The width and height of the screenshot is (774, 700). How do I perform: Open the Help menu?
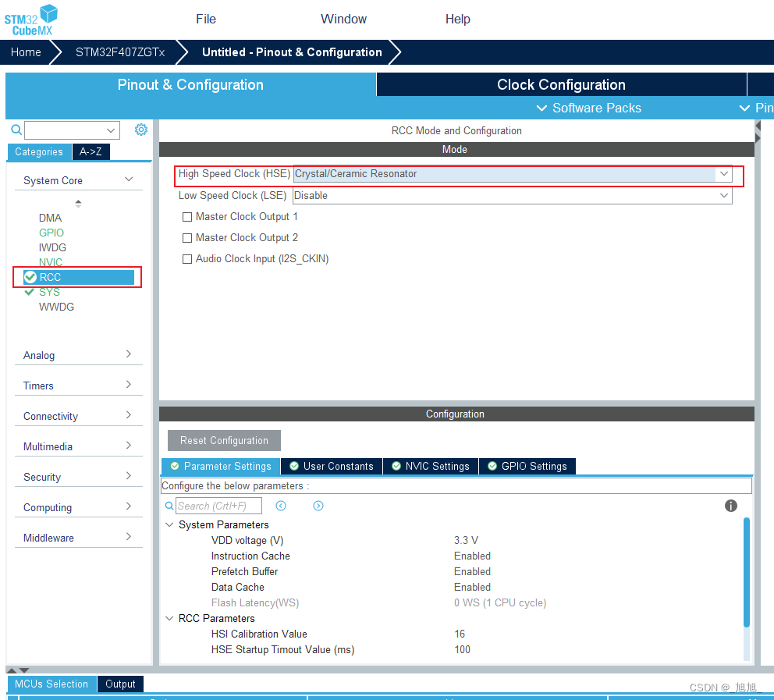click(x=457, y=19)
